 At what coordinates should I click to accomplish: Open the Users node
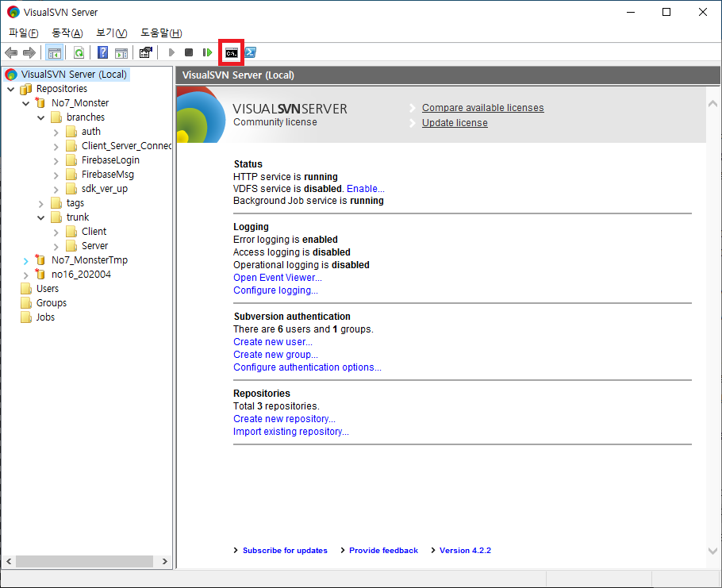pos(48,288)
